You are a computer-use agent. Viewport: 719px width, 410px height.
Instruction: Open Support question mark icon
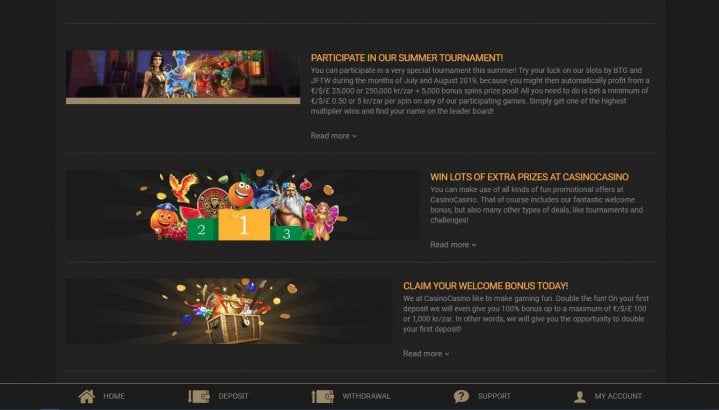tap(461, 396)
